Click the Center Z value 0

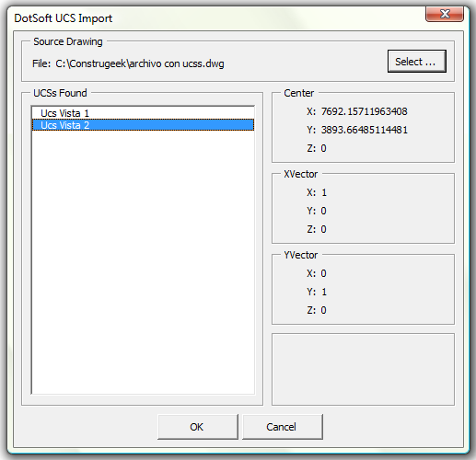point(323,148)
